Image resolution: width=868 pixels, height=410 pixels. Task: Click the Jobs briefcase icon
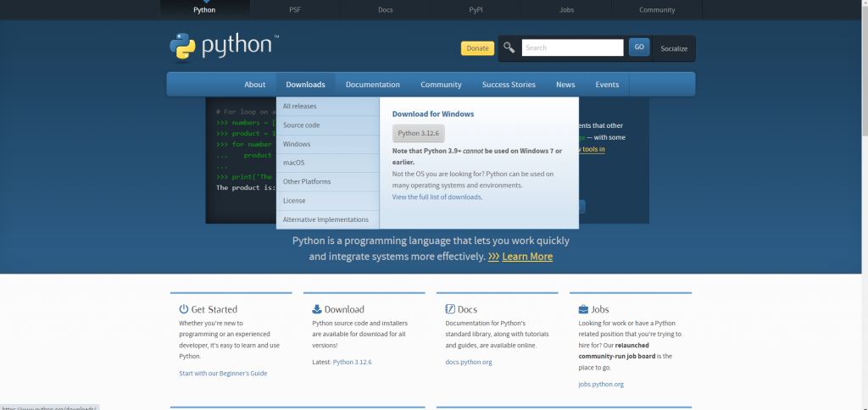(x=583, y=309)
